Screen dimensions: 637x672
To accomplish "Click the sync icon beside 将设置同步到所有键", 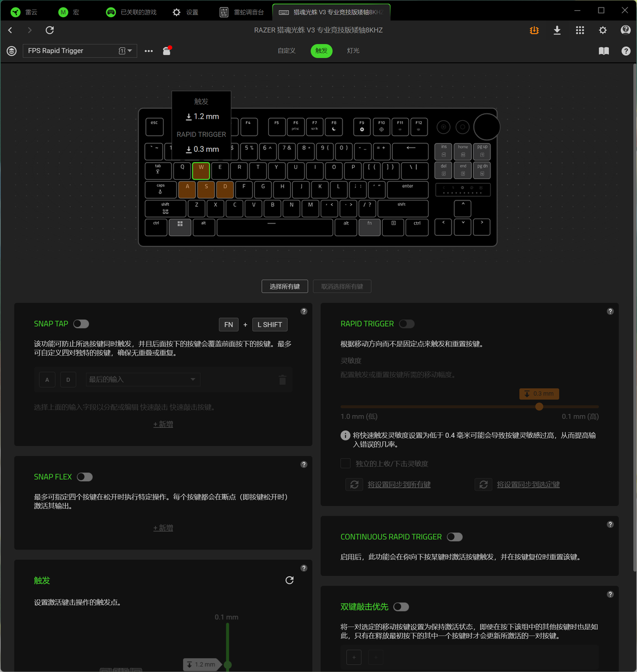I will click(x=354, y=484).
